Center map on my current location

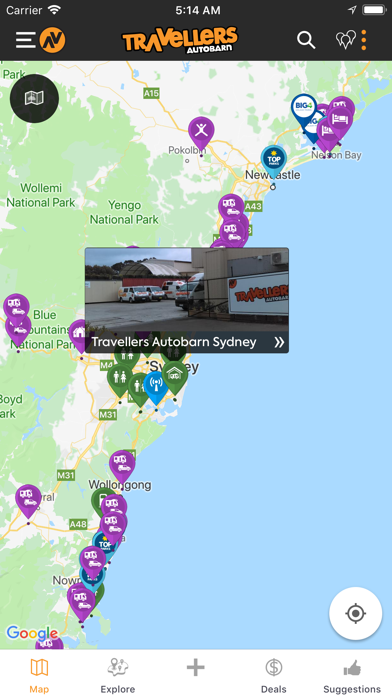pos(355,613)
